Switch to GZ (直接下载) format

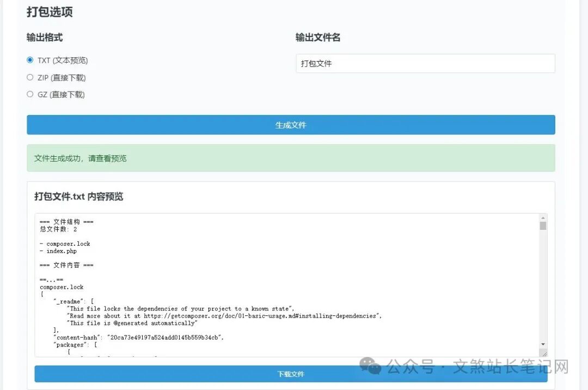point(30,94)
